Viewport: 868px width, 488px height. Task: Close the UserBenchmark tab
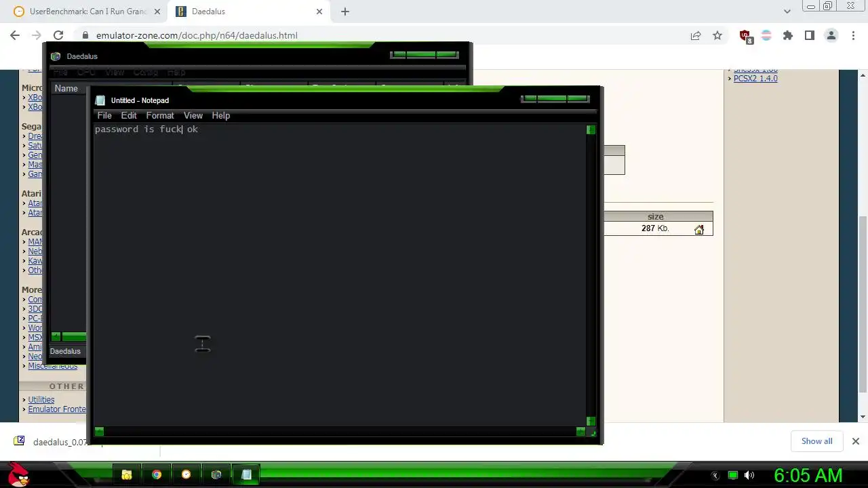(157, 12)
